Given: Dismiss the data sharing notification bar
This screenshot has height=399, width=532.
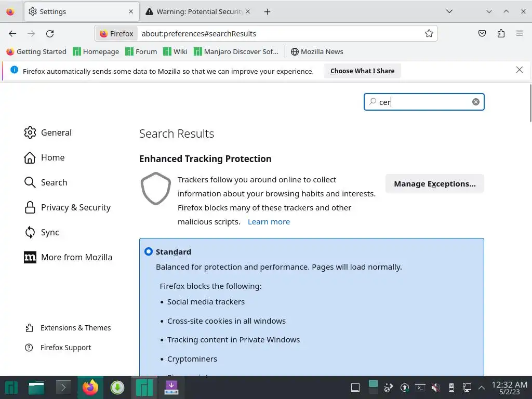Looking at the screenshot, I should pos(519,70).
